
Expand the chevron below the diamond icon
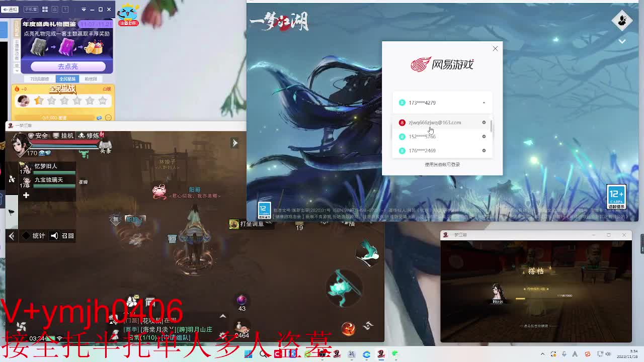click(x=622, y=41)
